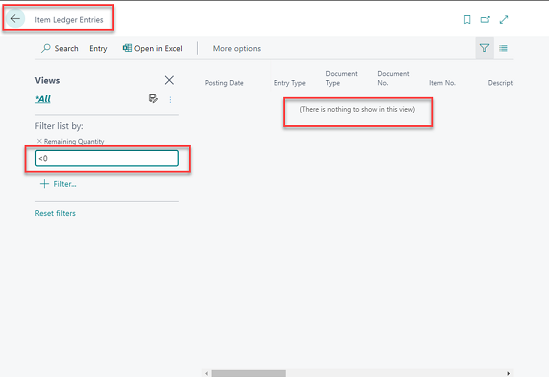549x377 pixels.
Task: Show as list view icon
Action: [x=503, y=48]
